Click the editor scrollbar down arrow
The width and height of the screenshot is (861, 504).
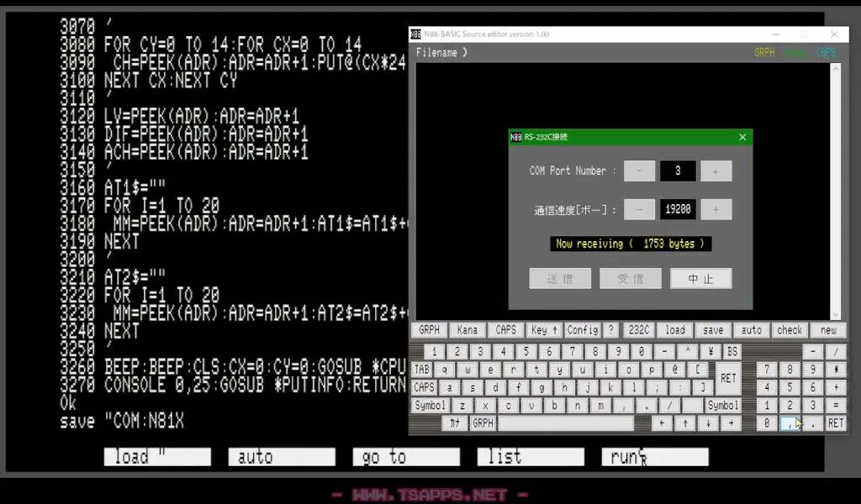836,315
